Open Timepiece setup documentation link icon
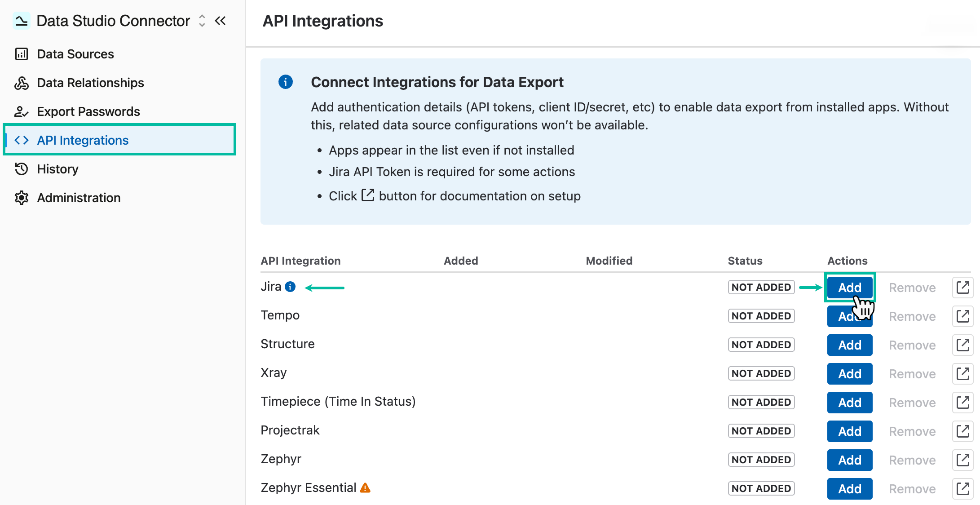 click(x=963, y=403)
